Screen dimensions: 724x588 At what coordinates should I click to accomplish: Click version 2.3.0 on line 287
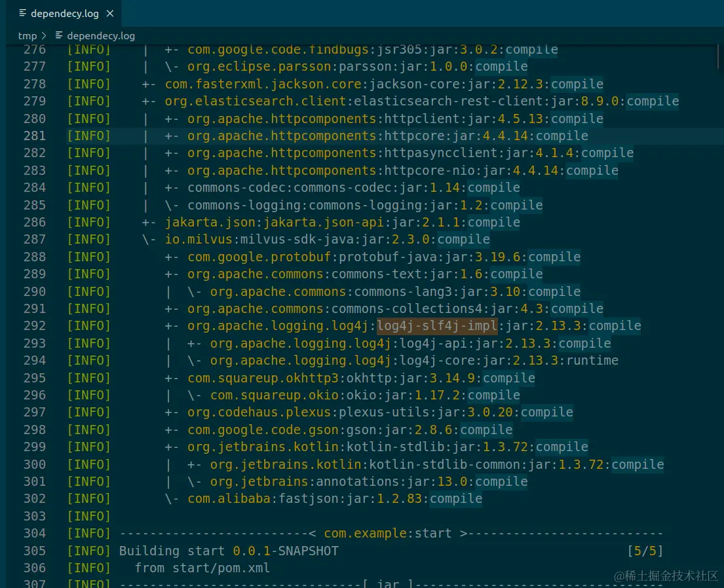coord(410,239)
